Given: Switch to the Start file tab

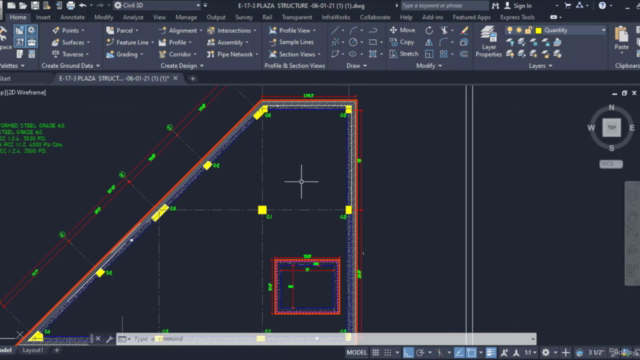Looking at the screenshot, I should click(5, 78).
